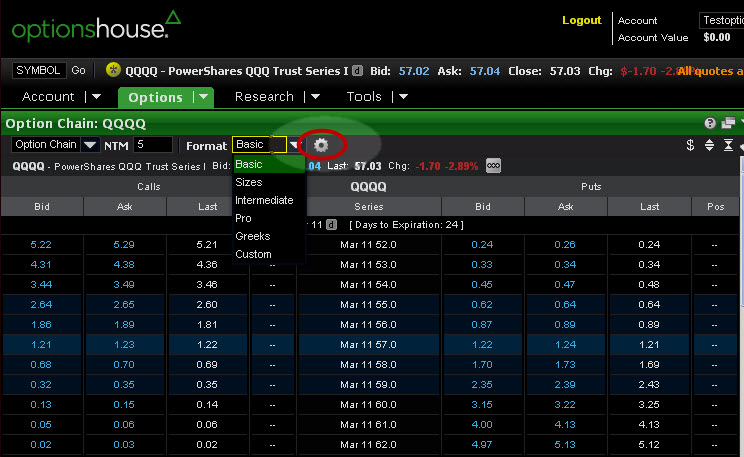
Task: Open the option chain format settings gear
Action: 321,145
